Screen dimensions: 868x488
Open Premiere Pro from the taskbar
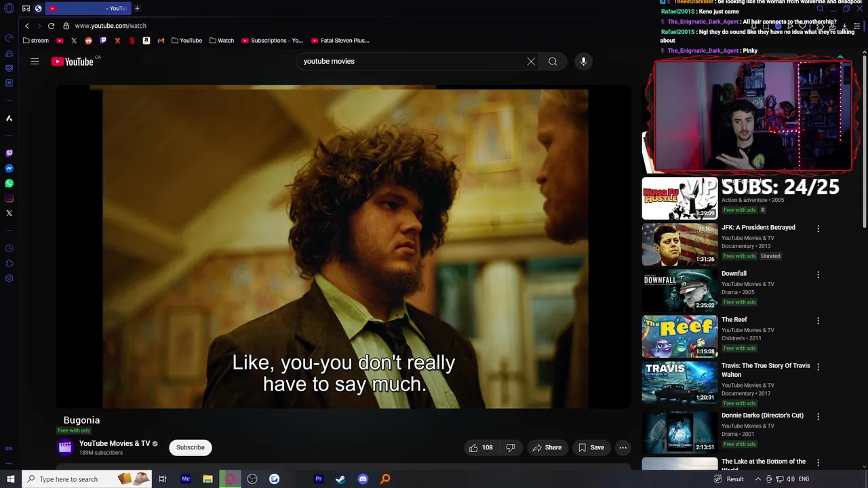318,479
